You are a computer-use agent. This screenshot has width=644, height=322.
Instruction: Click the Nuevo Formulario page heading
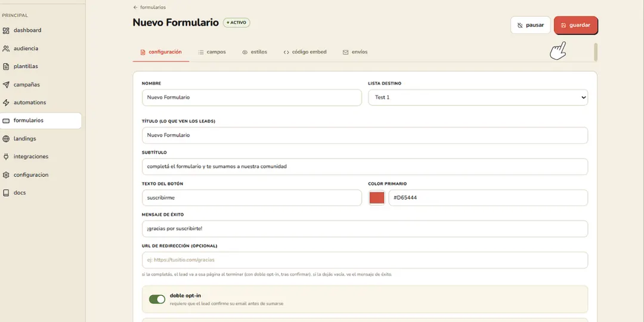(x=175, y=23)
